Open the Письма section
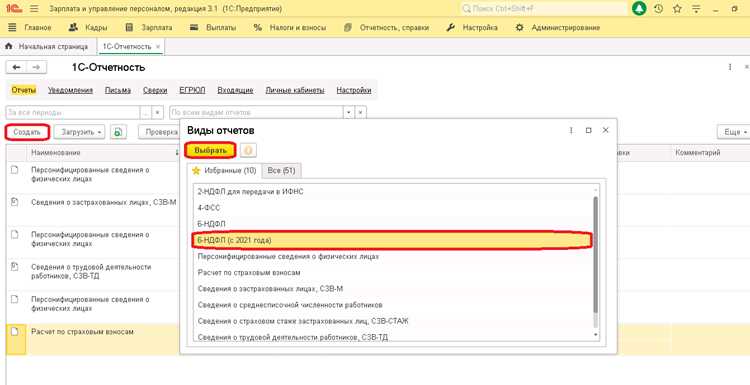Viewport: 750px width, 385px height. (118, 90)
